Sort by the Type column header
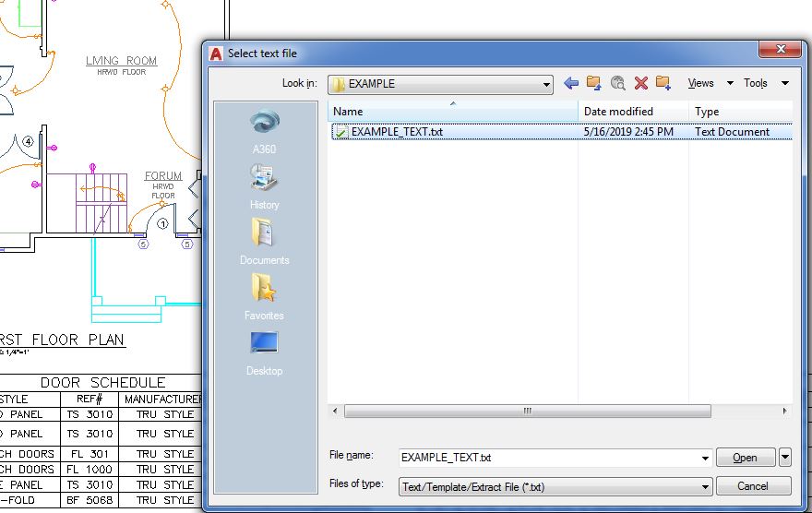Screen dimensions: 812x513 [741, 112]
